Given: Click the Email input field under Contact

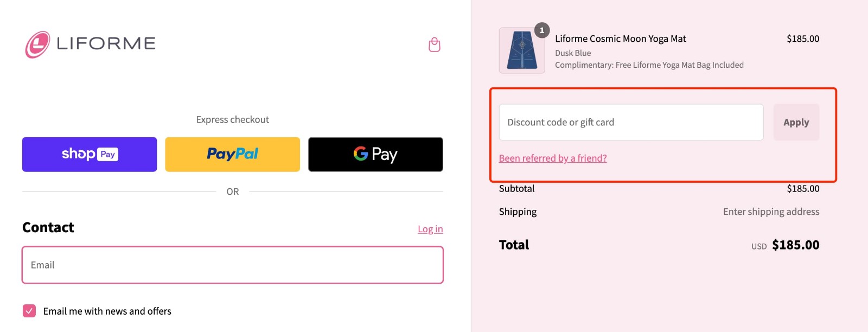Looking at the screenshot, I should 232,265.
